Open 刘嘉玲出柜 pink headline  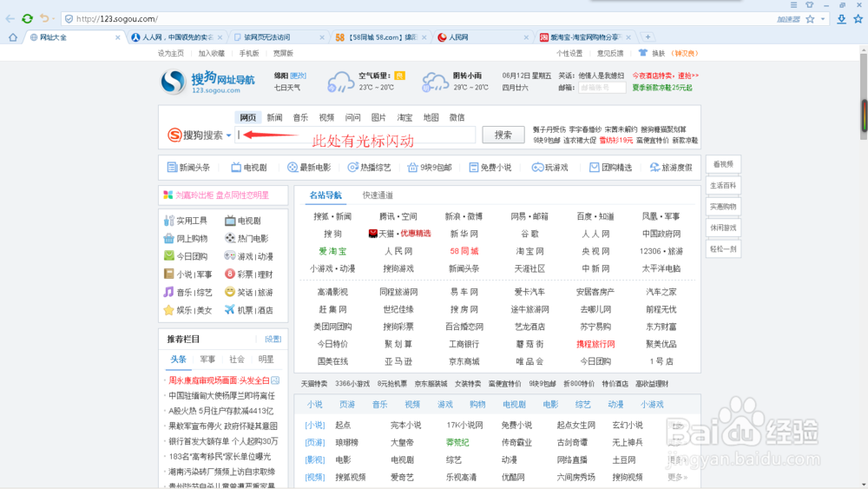tap(222, 195)
